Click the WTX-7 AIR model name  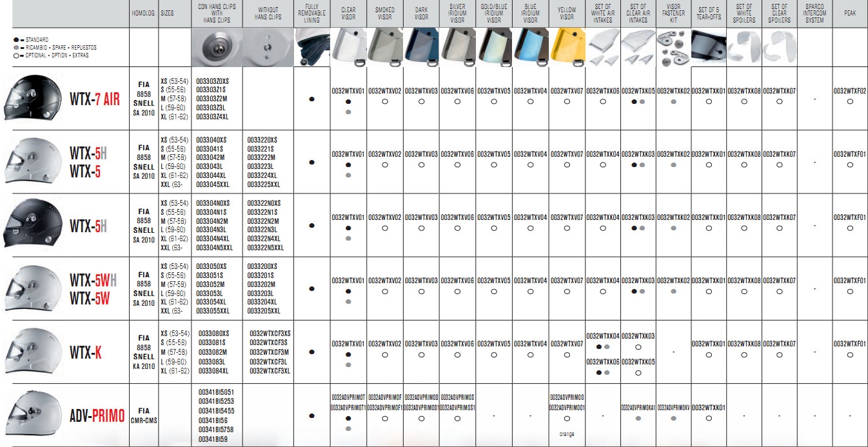coord(95,99)
